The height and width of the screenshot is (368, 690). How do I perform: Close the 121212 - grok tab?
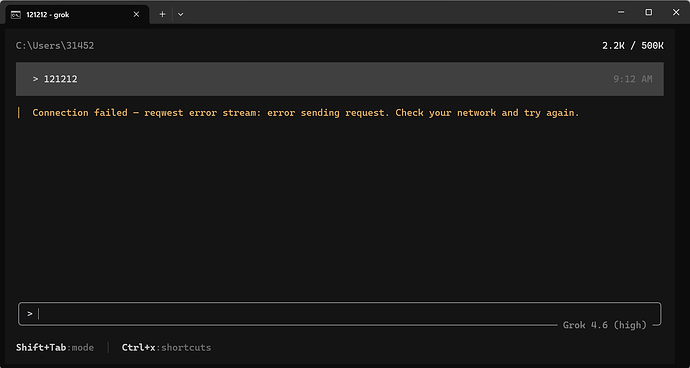pos(136,15)
